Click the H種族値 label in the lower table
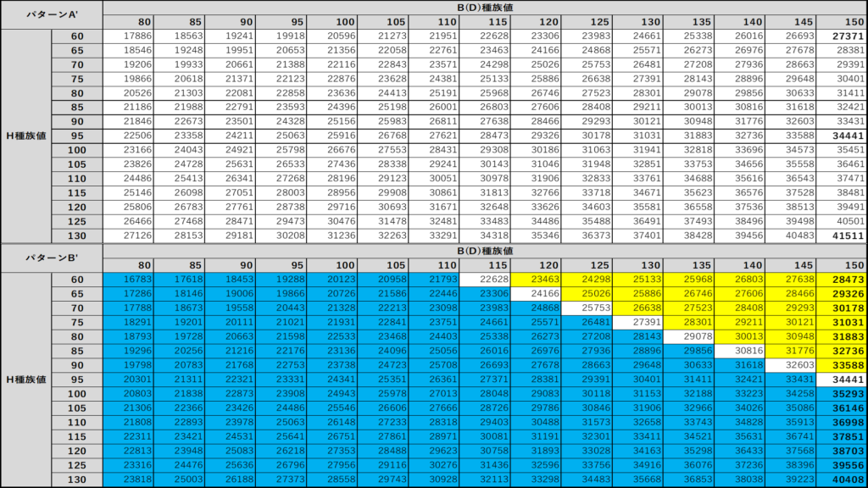Image resolution: width=868 pixels, height=488 pixels. [25, 379]
